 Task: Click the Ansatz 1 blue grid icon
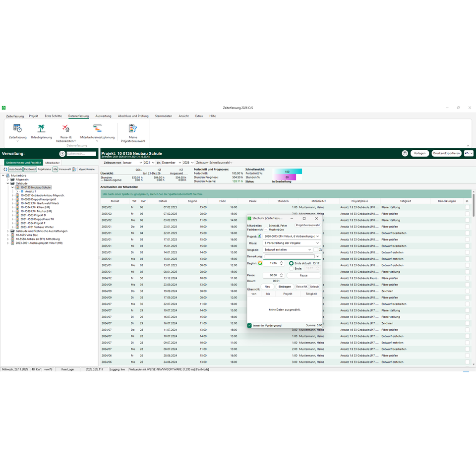click(22, 191)
